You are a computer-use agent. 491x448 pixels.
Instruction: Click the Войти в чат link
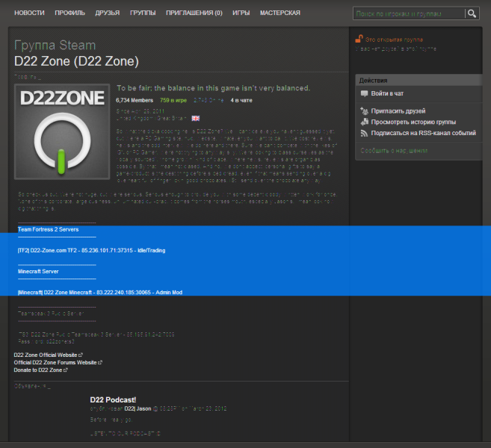coord(387,93)
